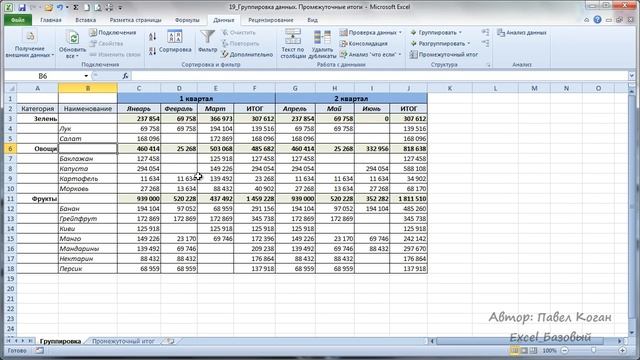Switch to Page Break Preview in status bar
This screenshot has height=360, width=640.
pos(533,350)
